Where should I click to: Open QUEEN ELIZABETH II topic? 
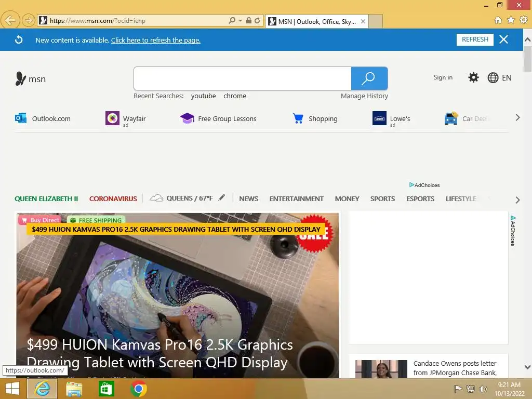46,199
